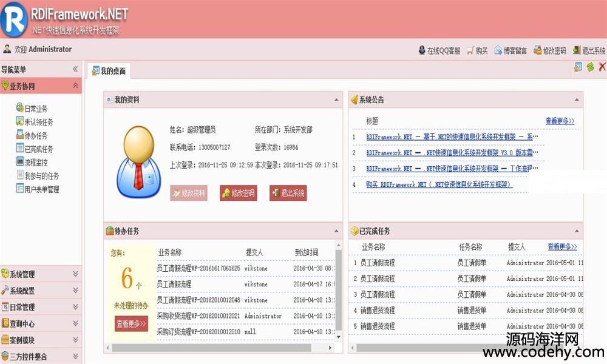Image resolution: width=607 pixels, height=364 pixels.
Task: Click the red 退出系统 button in profile
Action: (288, 193)
